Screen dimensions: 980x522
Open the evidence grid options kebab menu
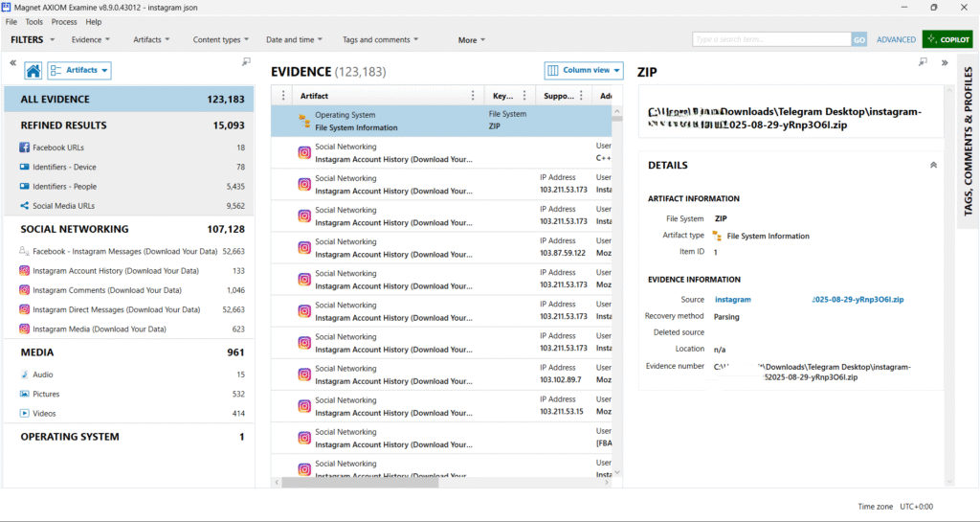tap(283, 96)
